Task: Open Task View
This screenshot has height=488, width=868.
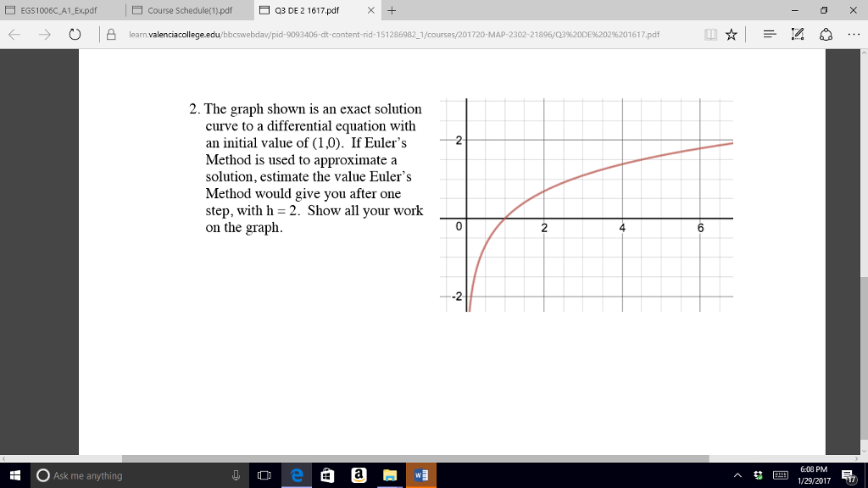Action: [264, 475]
